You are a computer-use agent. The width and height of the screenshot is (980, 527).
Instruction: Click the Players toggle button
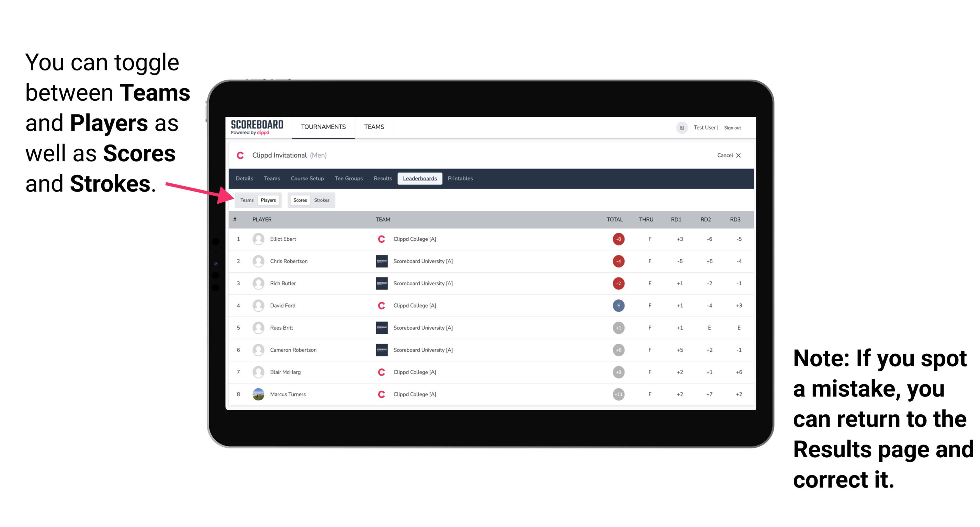[x=268, y=200]
